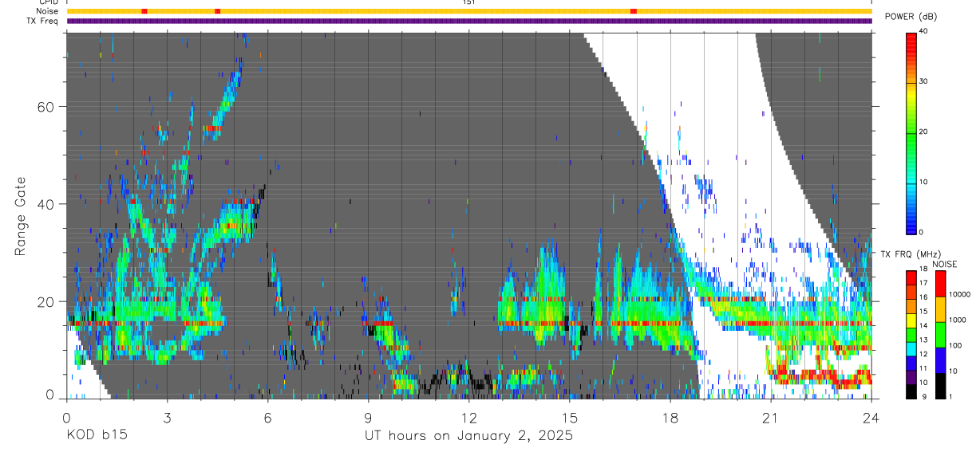Click the blue segment of the NOISE color bar
Image resolution: width=980 pixels, height=452 pixels.
pyautogui.click(x=941, y=360)
